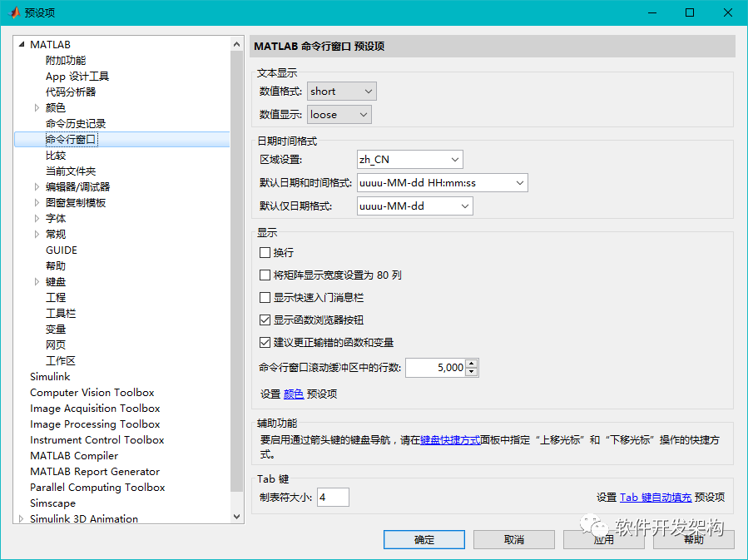Enable the 换行 checkbox

point(265,252)
